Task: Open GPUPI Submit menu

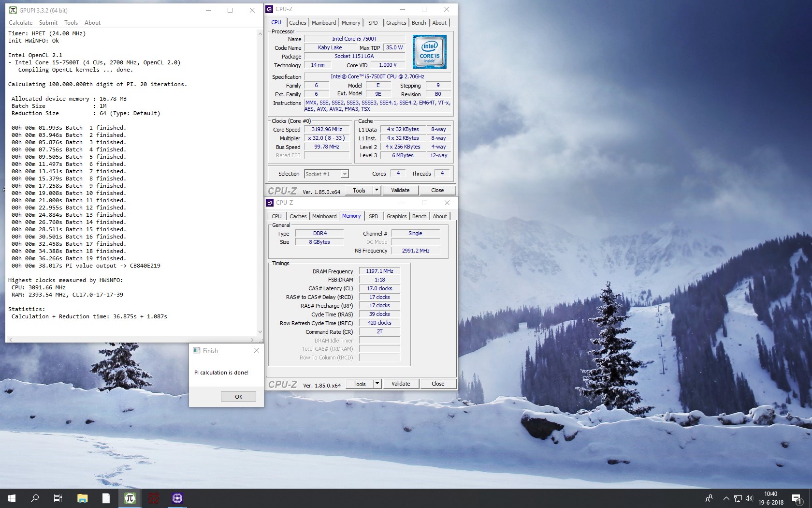Action: tap(48, 23)
